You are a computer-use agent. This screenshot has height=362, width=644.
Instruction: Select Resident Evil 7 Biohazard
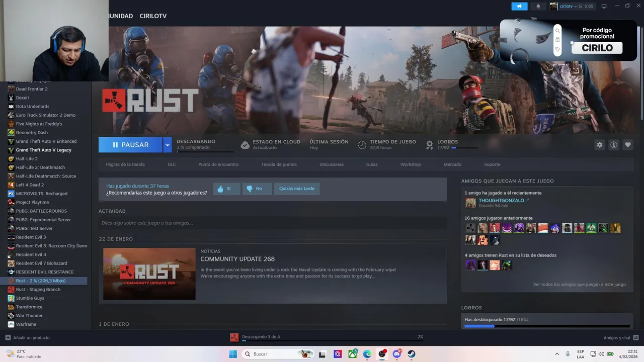tap(41, 263)
